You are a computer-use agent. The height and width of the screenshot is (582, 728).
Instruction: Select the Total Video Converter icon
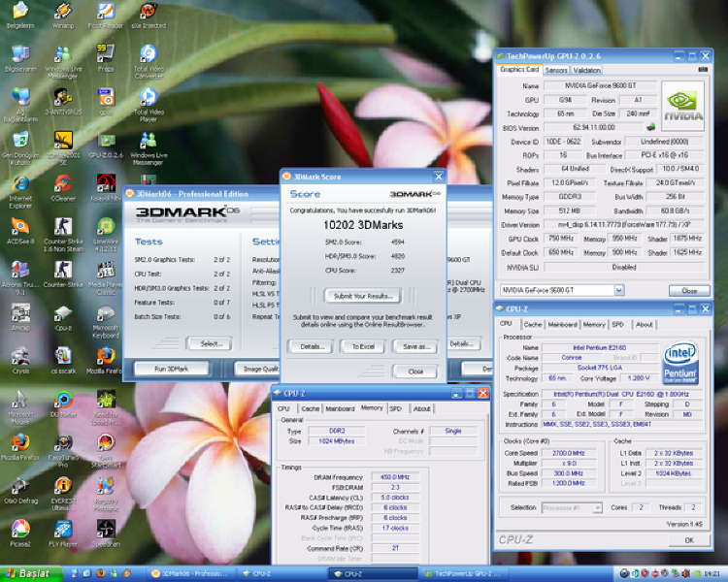(x=149, y=61)
